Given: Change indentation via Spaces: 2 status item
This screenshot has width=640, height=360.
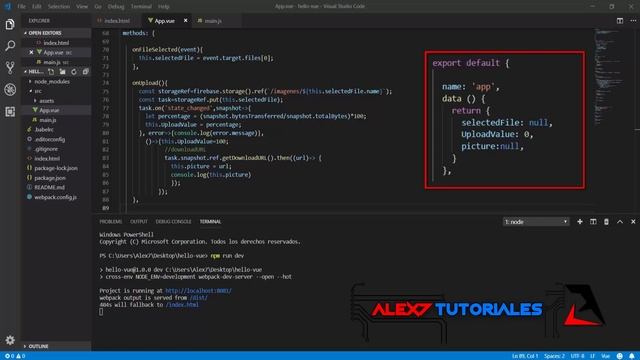Looking at the screenshot, I should pos(554,356).
